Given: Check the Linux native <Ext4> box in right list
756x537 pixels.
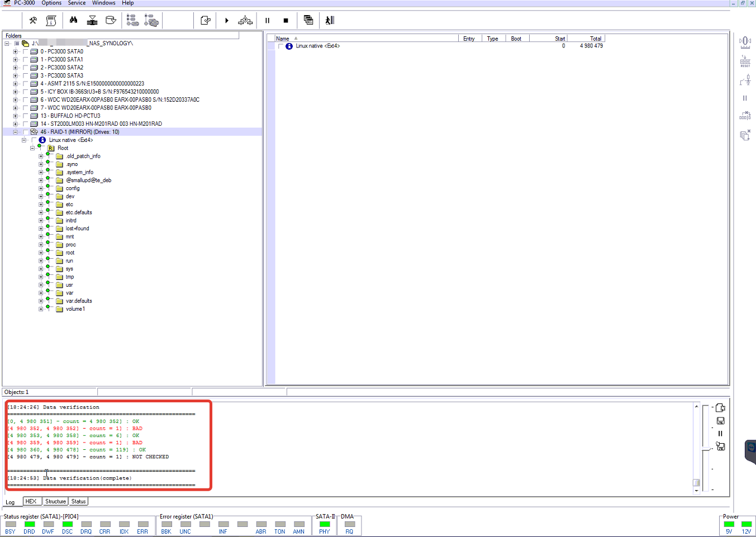Looking at the screenshot, I should coord(280,46).
